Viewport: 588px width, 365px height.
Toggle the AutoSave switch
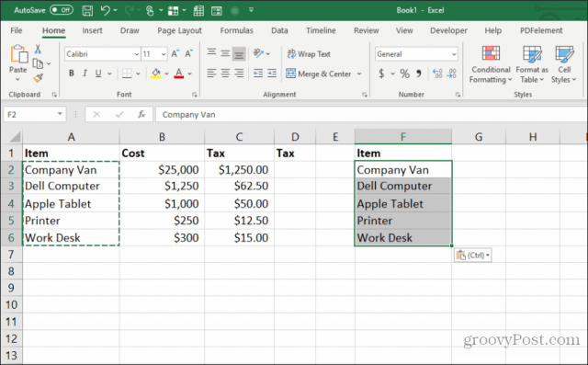coord(62,10)
